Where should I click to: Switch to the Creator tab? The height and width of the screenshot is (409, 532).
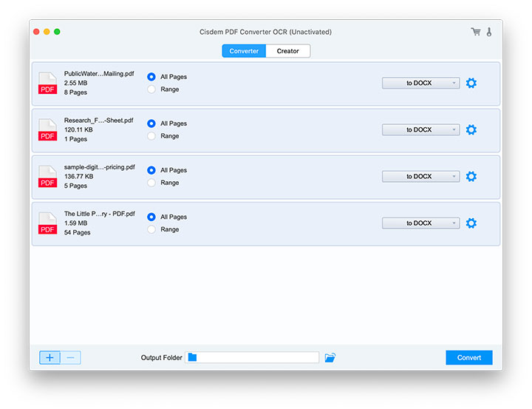(x=288, y=51)
